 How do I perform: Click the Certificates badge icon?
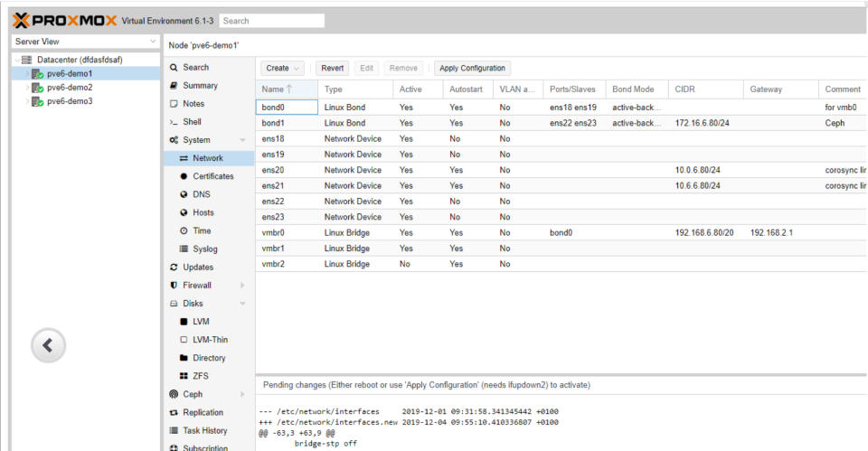[x=184, y=176]
